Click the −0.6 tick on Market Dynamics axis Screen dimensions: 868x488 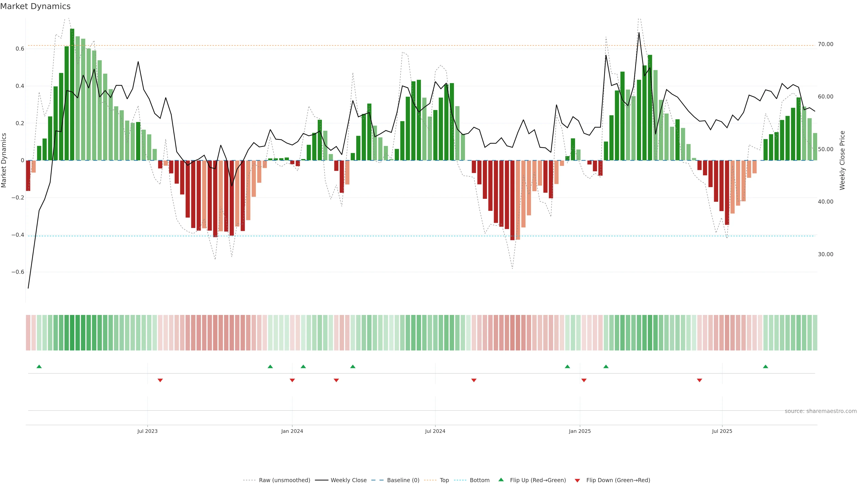click(x=18, y=272)
